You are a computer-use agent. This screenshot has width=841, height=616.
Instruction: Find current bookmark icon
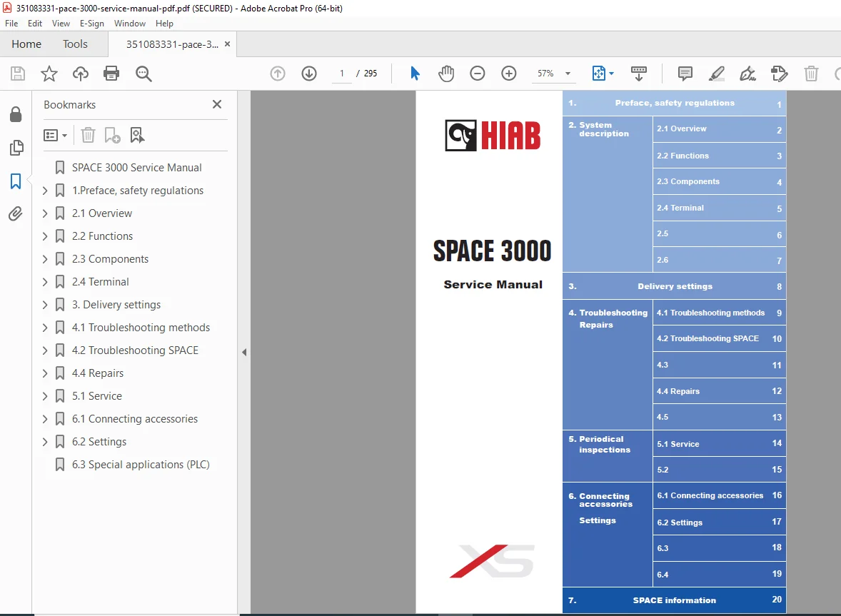(x=137, y=135)
